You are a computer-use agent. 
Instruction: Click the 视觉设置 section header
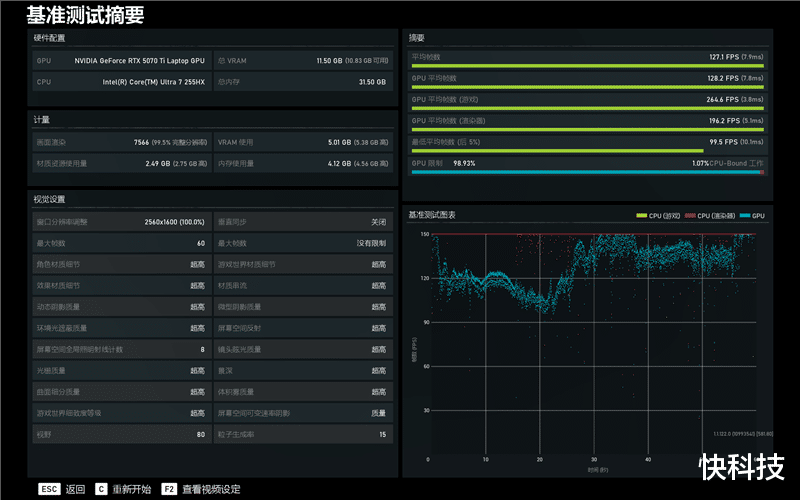pos(49,199)
